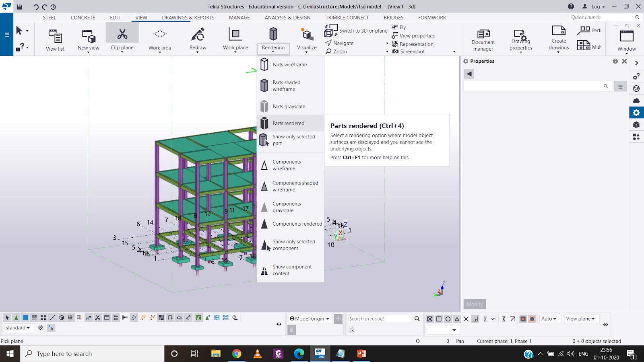Click the Search in model field
Image resolution: width=644 pixels, height=362 pixels.
[x=379, y=319]
